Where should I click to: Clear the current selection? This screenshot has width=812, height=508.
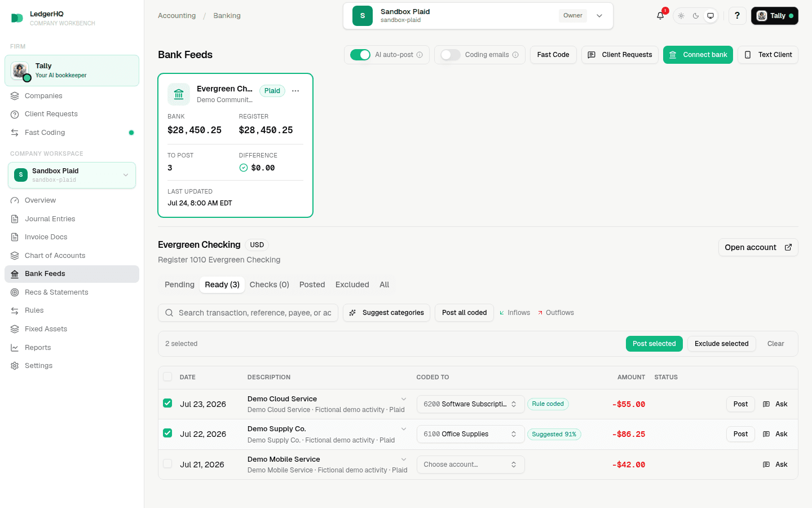(x=775, y=344)
